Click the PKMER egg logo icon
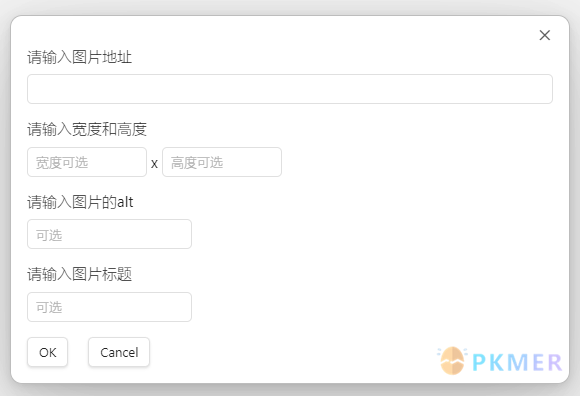 [x=452, y=361]
